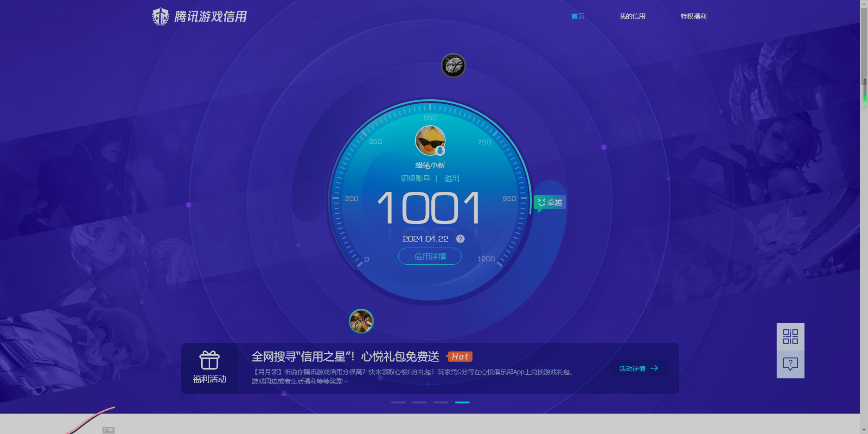Select the first carousel indicator dash
868x434 pixels.
(398, 402)
